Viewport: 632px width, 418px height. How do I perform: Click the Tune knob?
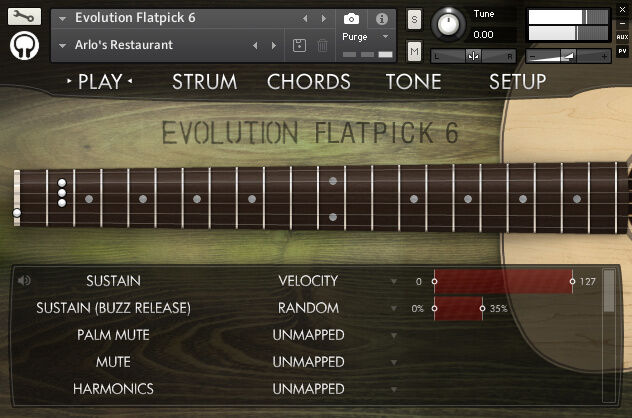pos(448,24)
